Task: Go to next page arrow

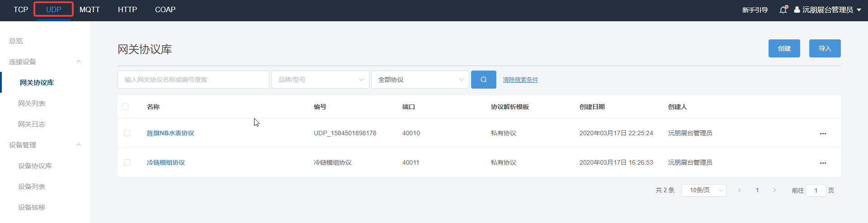Action: [x=774, y=190]
